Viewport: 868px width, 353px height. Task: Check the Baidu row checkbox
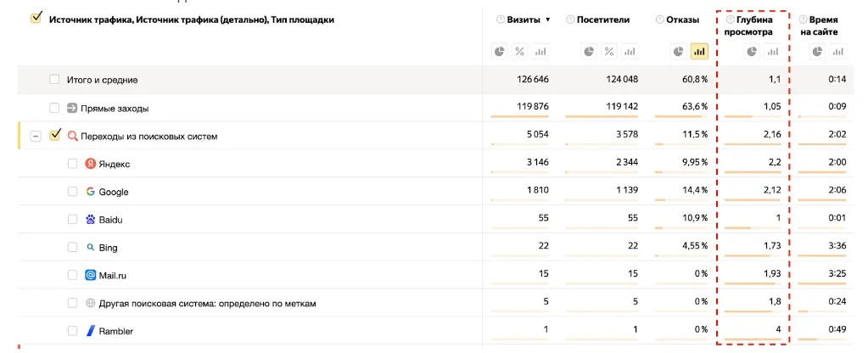click(x=72, y=219)
